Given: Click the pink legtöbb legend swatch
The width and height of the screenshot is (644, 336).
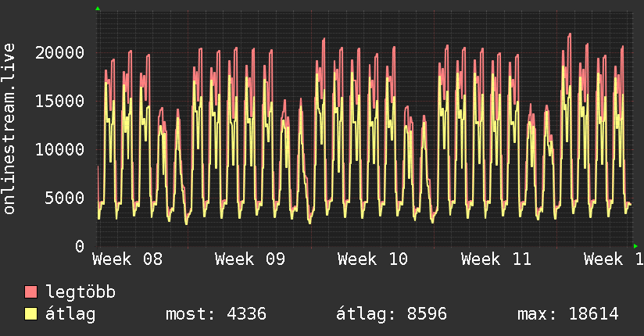Looking at the screenshot, I should pos(30,291).
